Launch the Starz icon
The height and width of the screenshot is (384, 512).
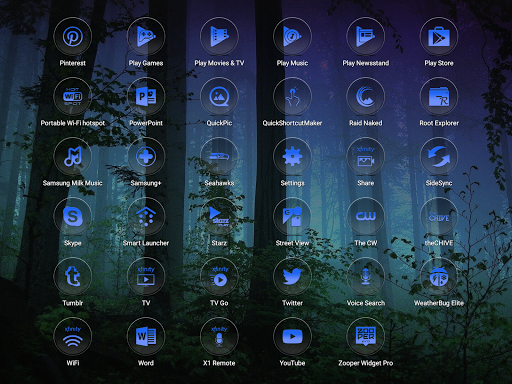pyautogui.click(x=219, y=216)
